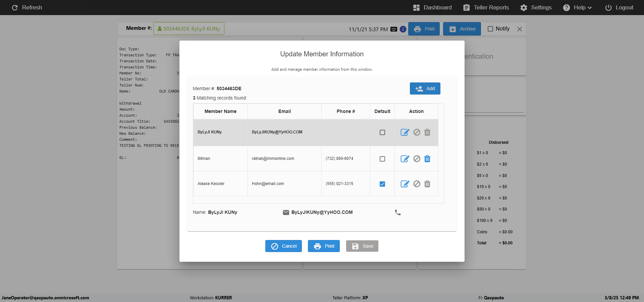Click the Print button in the dialog
644x302 pixels.
[x=324, y=246]
